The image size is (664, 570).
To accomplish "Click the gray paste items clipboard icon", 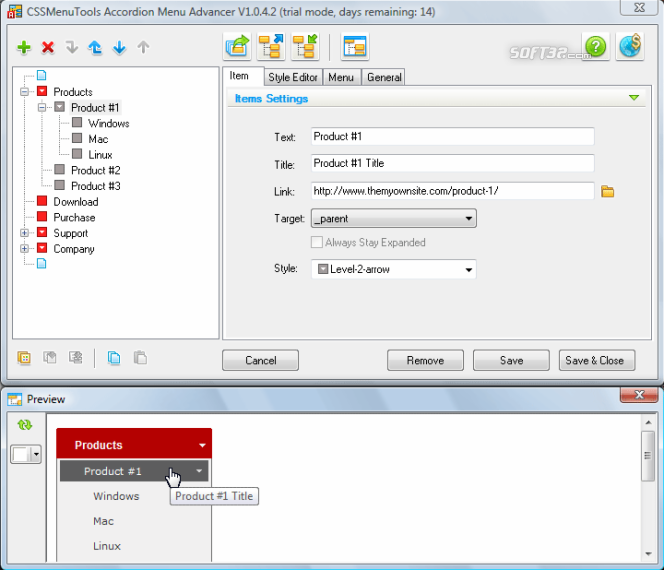I will point(140,358).
